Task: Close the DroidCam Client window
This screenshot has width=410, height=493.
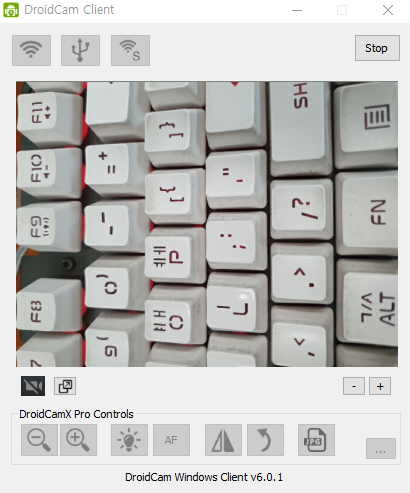Action: [x=388, y=10]
